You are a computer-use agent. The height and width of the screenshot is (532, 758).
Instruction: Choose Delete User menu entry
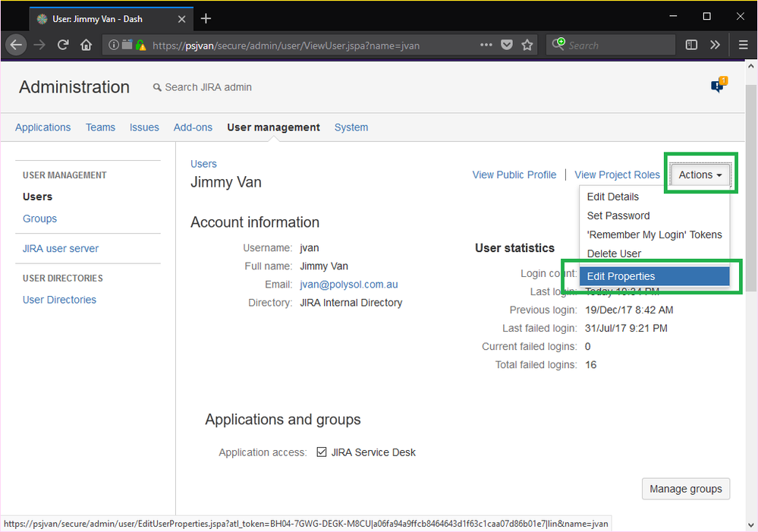point(614,253)
